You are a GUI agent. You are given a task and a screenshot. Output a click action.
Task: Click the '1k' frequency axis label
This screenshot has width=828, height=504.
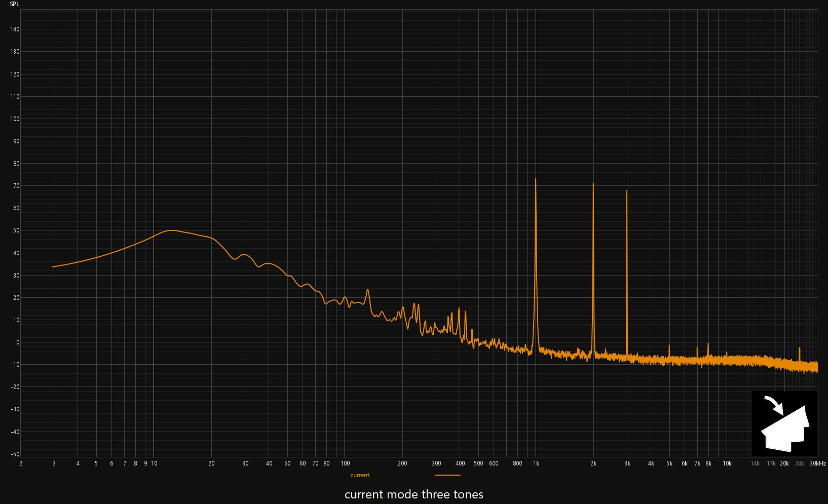[x=536, y=463]
